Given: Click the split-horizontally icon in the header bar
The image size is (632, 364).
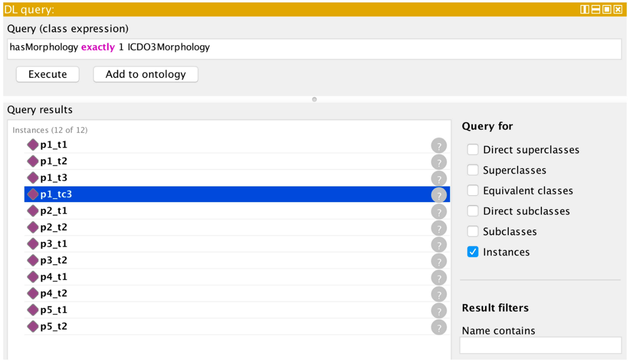Looking at the screenshot, I should pos(596,10).
